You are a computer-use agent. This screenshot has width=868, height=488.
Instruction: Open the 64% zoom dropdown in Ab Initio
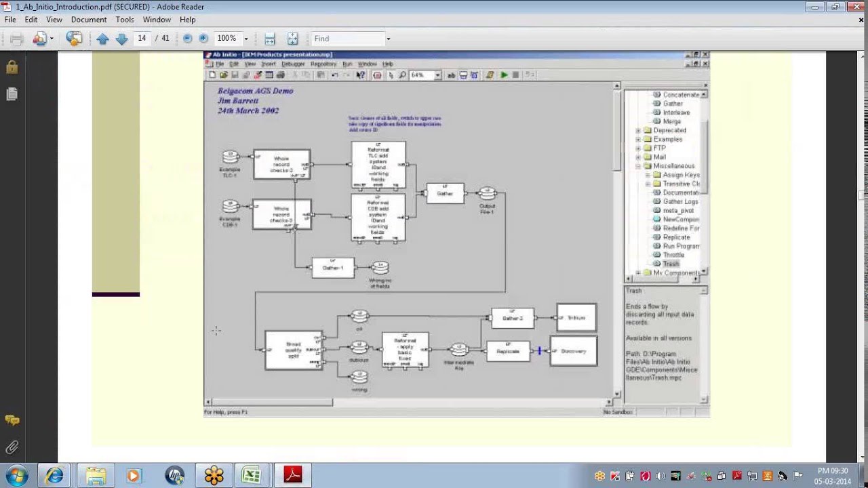[x=437, y=75]
